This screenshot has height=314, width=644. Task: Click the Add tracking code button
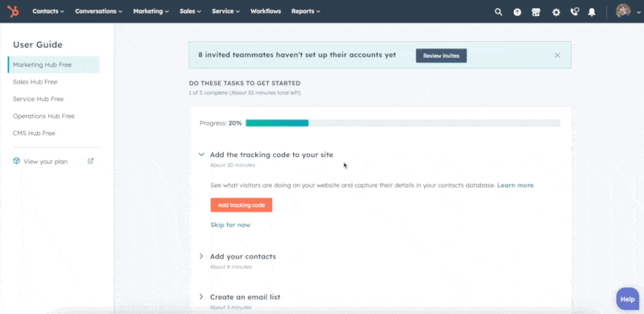click(x=241, y=205)
